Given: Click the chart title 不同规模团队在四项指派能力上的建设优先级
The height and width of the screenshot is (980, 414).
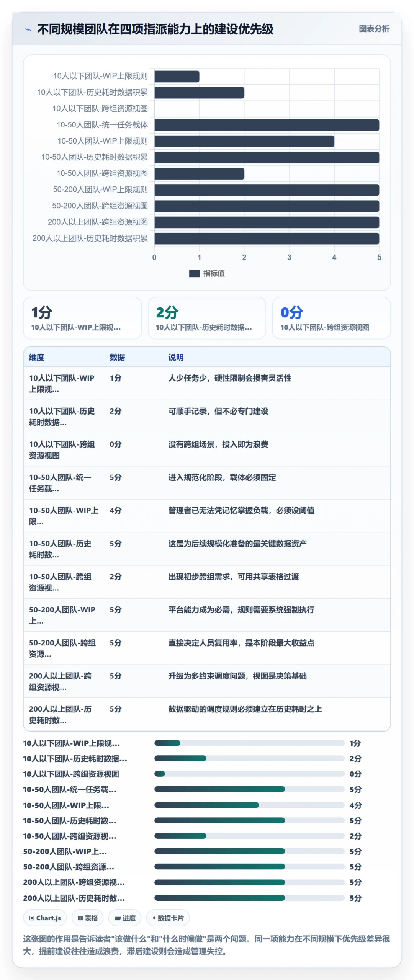Looking at the screenshot, I should tap(155, 29).
